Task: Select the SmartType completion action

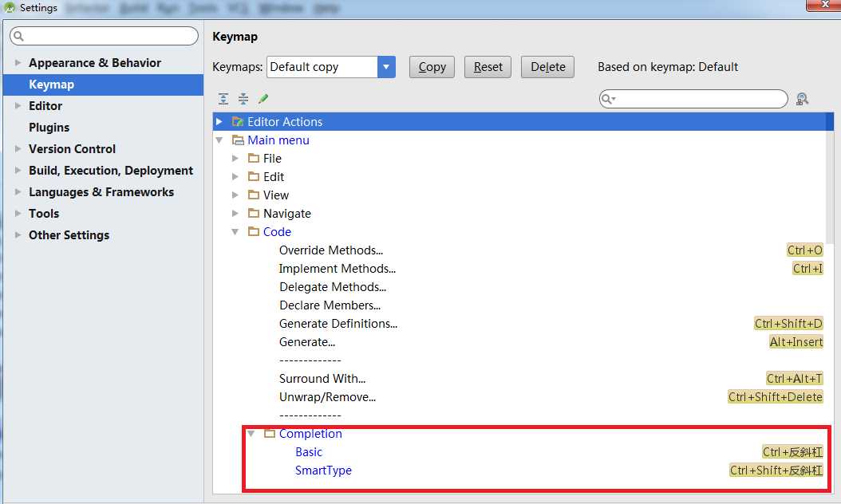Action: (x=323, y=471)
